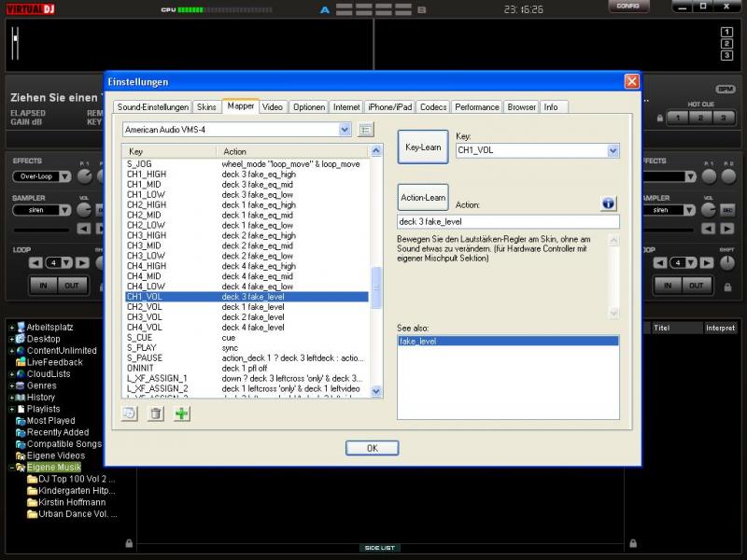Click the History icon in browser tree
Screen dimensions: 747x560
tap(21, 398)
